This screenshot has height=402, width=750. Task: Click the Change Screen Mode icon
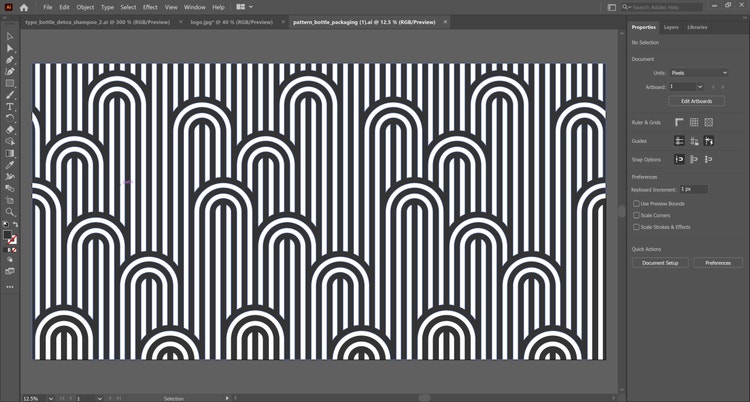[10, 271]
